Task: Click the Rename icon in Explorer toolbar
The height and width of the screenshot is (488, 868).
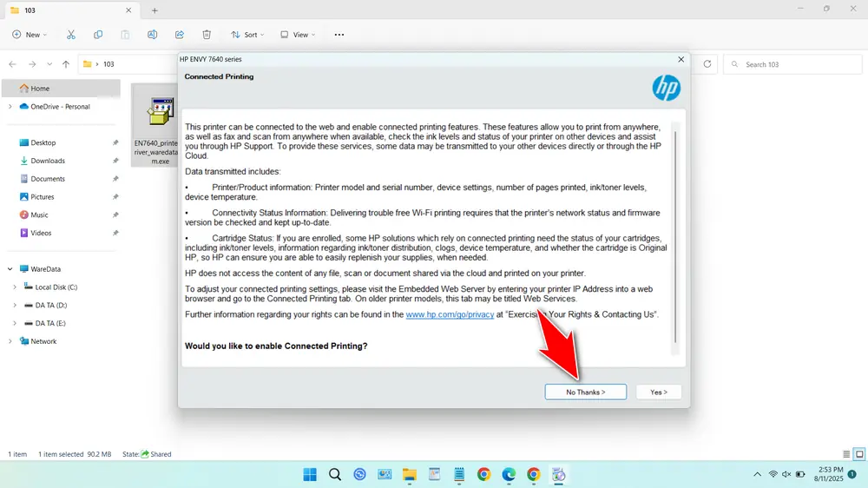Action: click(x=152, y=35)
